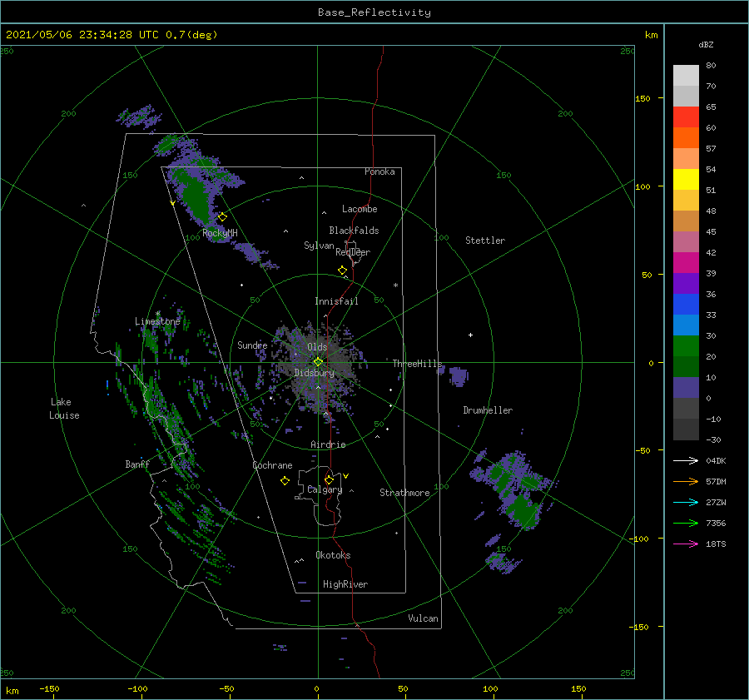Click the 150 tick on right axis
This screenshot has height=700, width=749.
click(642, 98)
